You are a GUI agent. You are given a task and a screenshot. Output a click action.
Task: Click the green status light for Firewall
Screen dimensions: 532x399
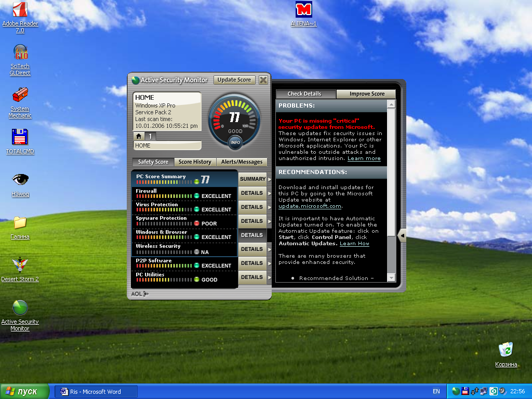(196, 196)
